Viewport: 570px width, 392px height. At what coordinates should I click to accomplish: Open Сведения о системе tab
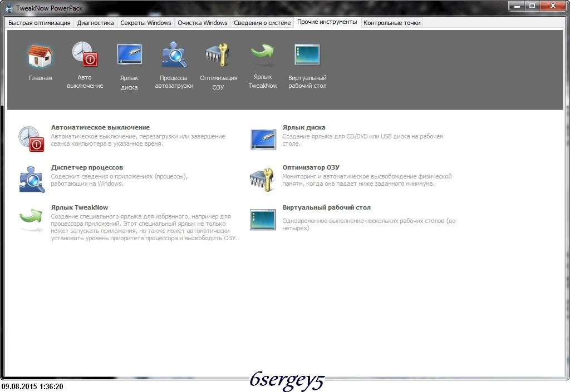[262, 23]
